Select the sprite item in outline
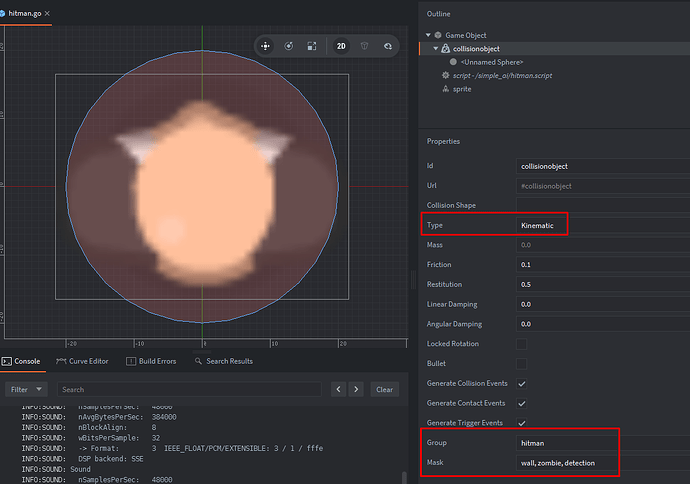Viewport: 690px width, 484px height. click(x=462, y=89)
